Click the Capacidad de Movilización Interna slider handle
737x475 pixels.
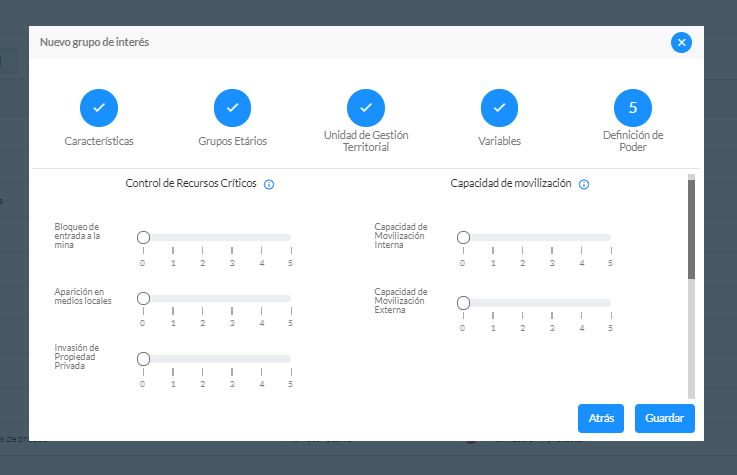(x=463, y=237)
